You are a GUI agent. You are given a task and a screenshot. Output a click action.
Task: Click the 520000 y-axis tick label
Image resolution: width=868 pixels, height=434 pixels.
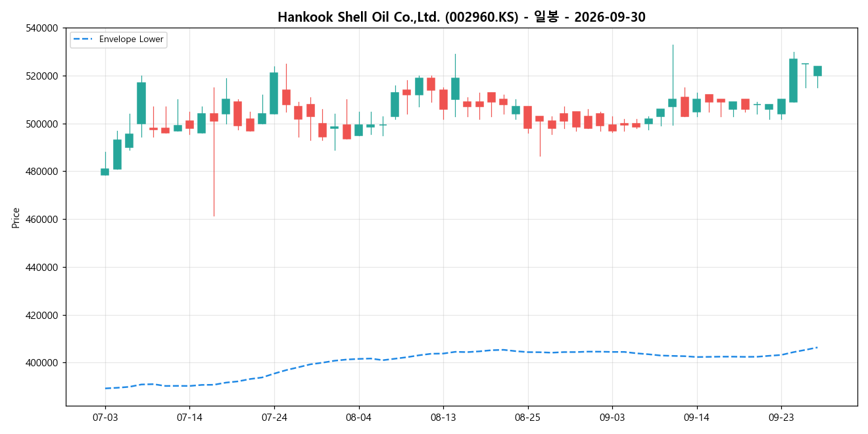coord(42,76)
